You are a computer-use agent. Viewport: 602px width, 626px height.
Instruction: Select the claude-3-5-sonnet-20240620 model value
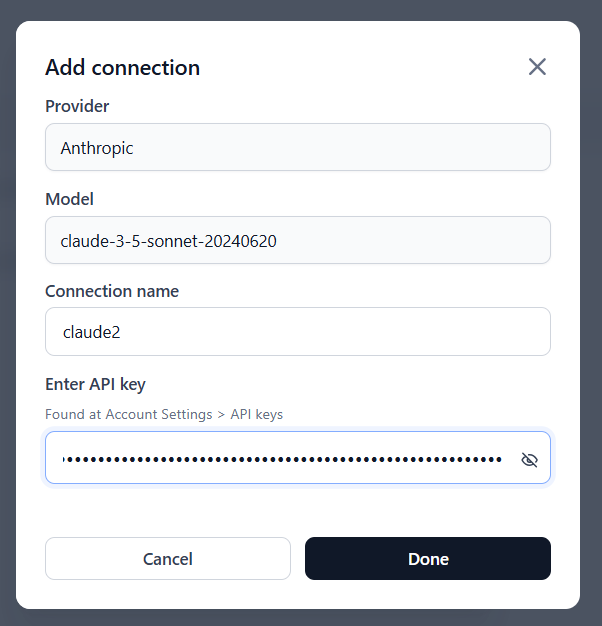(168, 241)
